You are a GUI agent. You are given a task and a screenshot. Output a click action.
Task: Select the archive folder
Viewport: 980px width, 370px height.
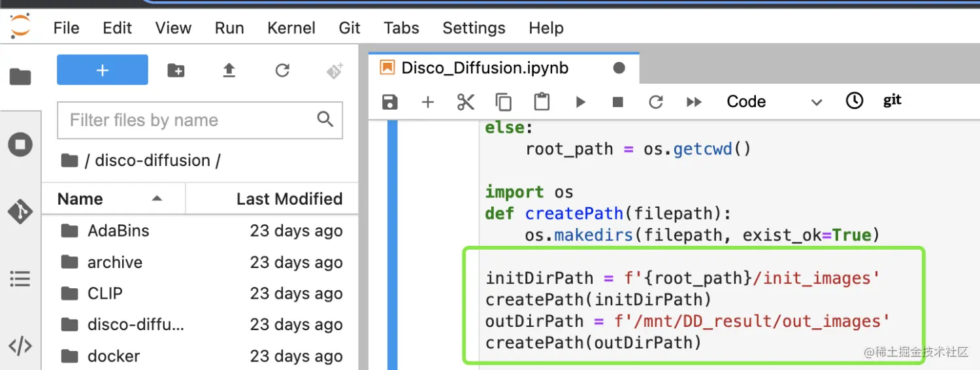[x=200, y=262]
